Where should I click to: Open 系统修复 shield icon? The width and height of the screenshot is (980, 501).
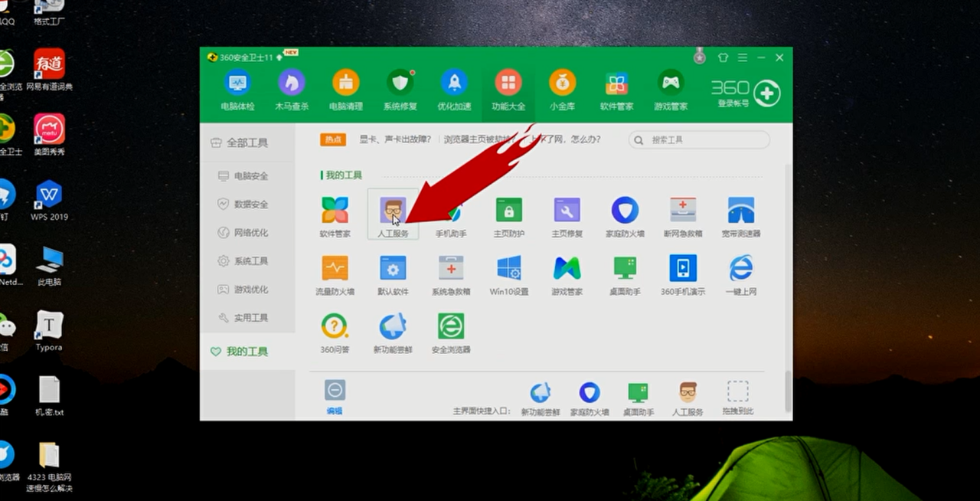tap(400, 90)
